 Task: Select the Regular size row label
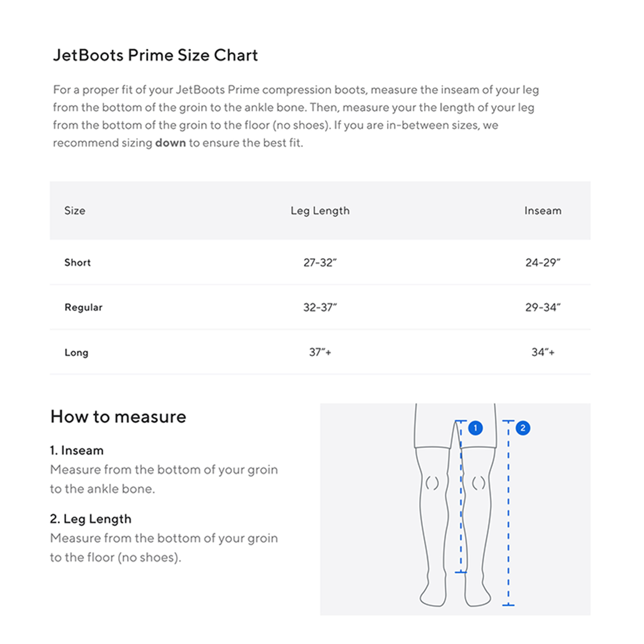(x=83, y=308)
